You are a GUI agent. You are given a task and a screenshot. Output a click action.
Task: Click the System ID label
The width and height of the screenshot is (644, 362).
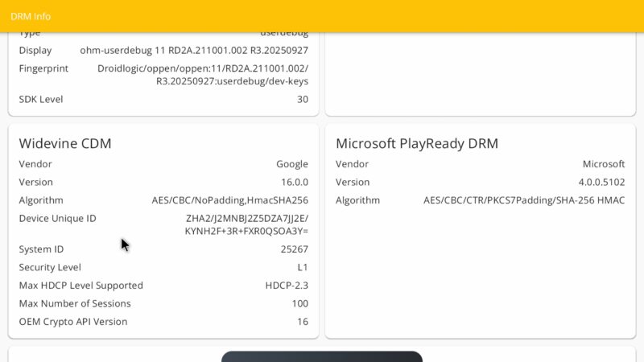[41, 249]
